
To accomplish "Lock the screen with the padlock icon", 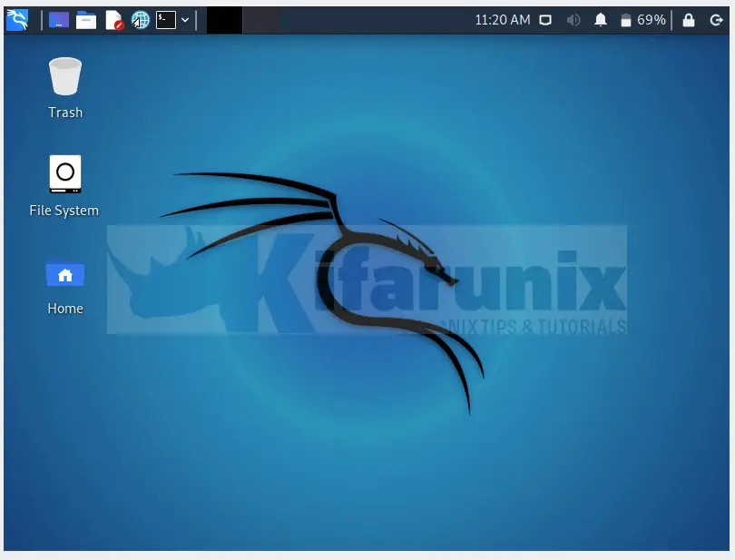I will point(689,20).
